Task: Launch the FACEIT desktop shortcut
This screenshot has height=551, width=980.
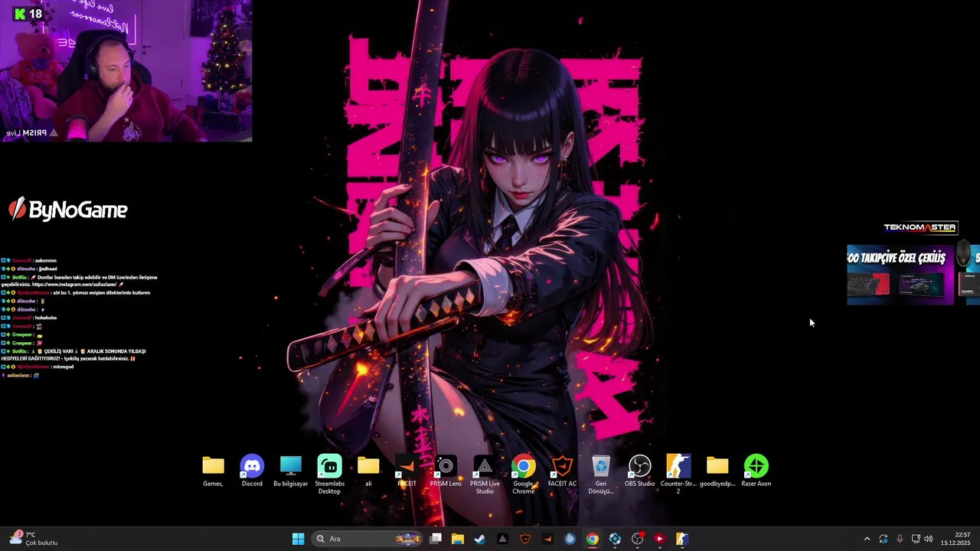Action: pyautogui.click(x=407, y=471)
